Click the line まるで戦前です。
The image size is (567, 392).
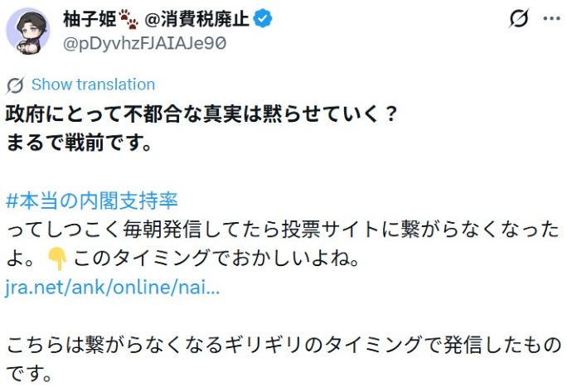point(79,142)
